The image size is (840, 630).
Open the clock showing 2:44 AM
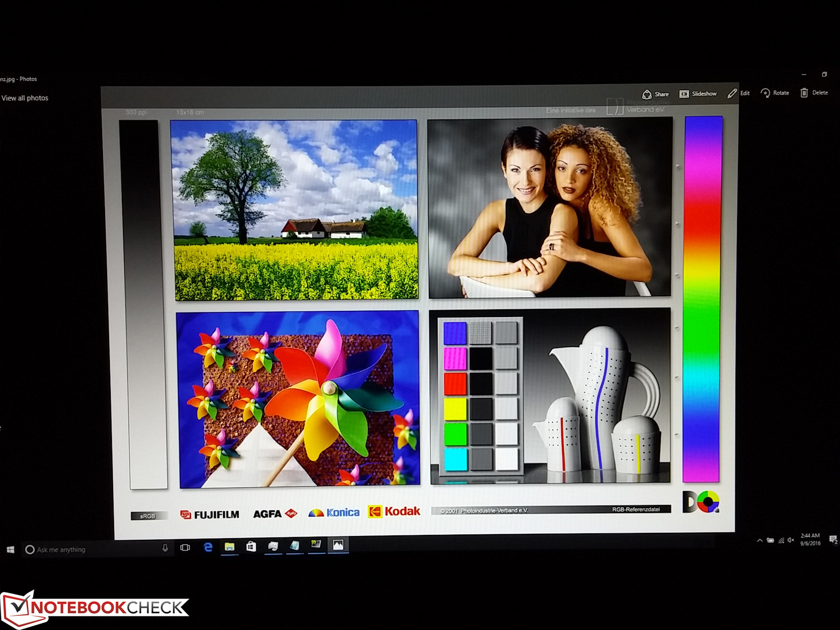coord(810,539)
